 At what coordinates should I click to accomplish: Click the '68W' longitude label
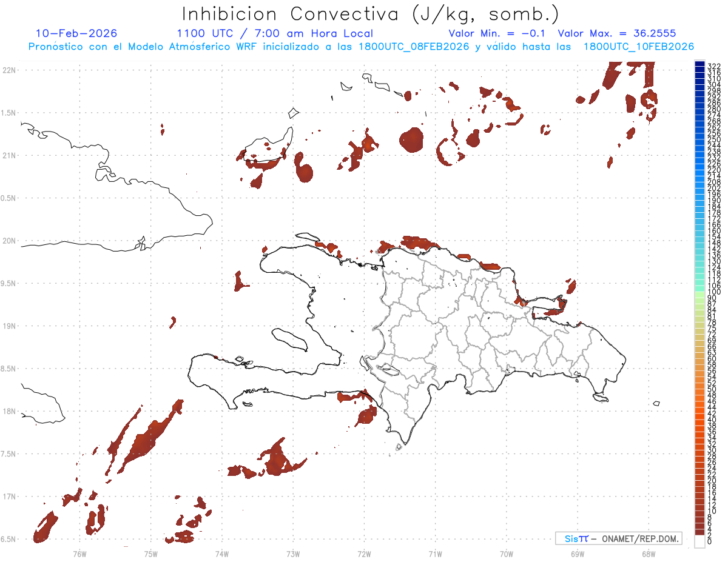click(649, 554)
